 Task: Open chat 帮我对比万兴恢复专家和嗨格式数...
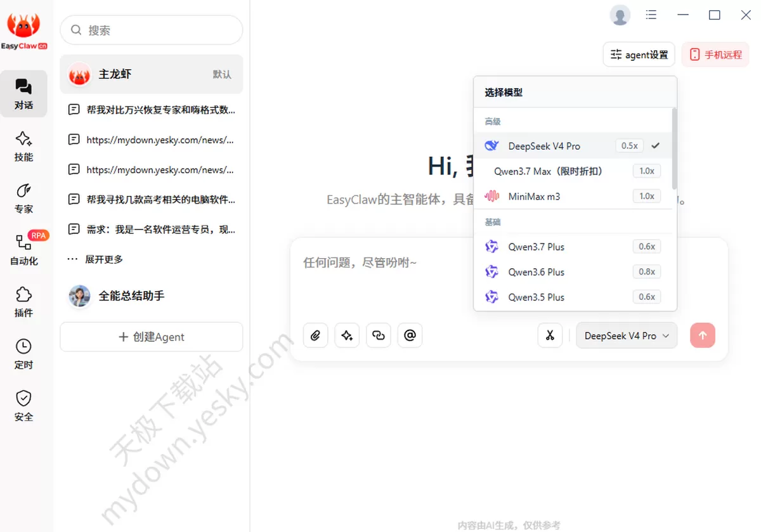coord(152,110)
